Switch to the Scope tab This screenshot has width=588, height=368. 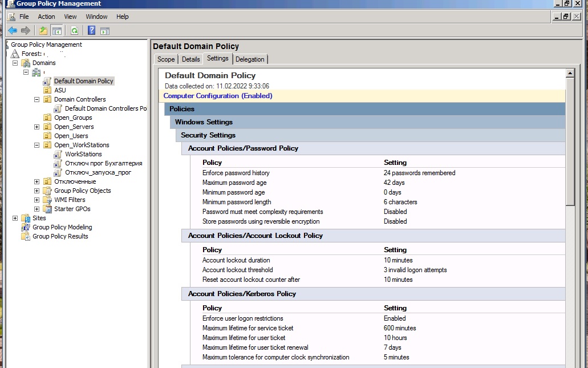coord(166,59)
